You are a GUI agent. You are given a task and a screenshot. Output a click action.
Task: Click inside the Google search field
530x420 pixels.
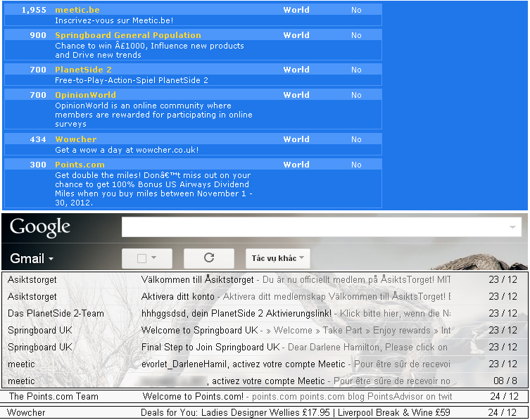[322, 227]
